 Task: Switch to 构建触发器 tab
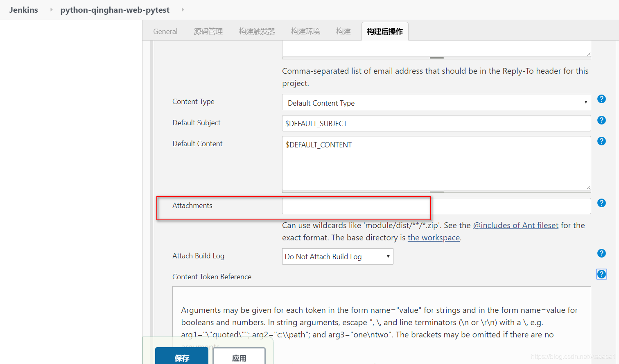257,32
